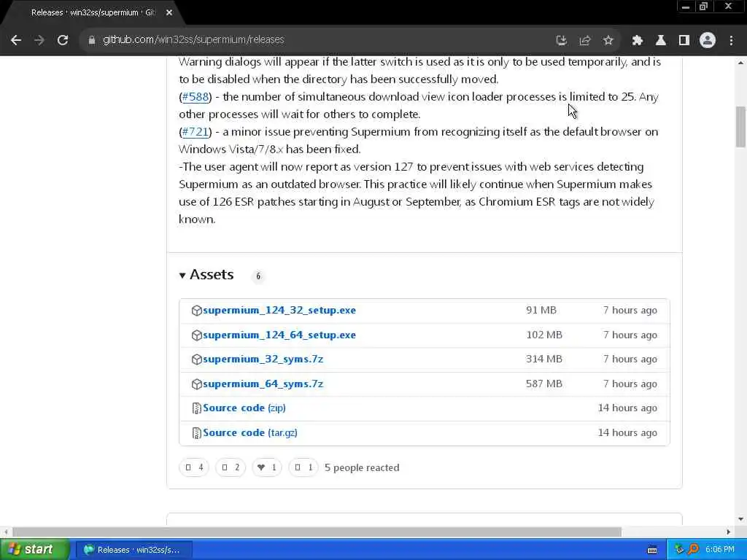Open the on-screen keyboard tray icon
The width and height of the screenshot is (747, 560).
pyautogui.click(x=653, y=550)
